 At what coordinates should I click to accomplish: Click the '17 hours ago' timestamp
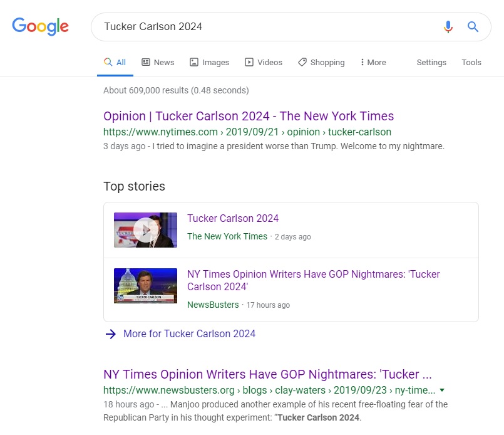click(268, 305)
